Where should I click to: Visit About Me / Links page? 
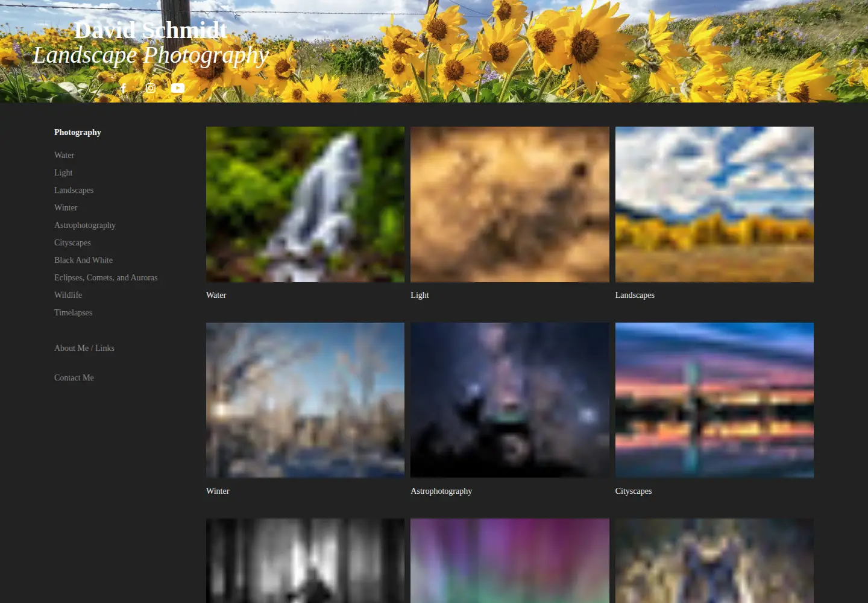(84, 348)
